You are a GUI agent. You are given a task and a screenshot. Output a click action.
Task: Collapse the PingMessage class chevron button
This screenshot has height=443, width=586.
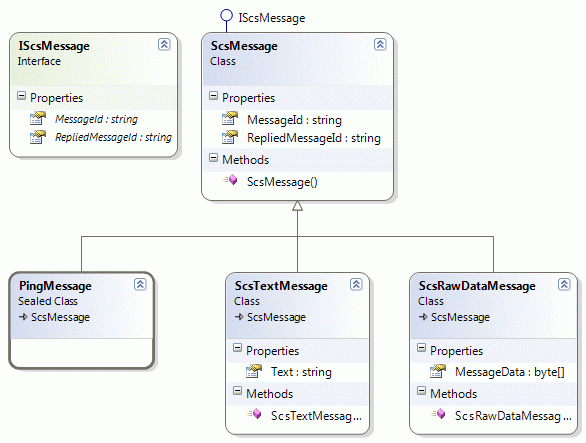(140, 284)
